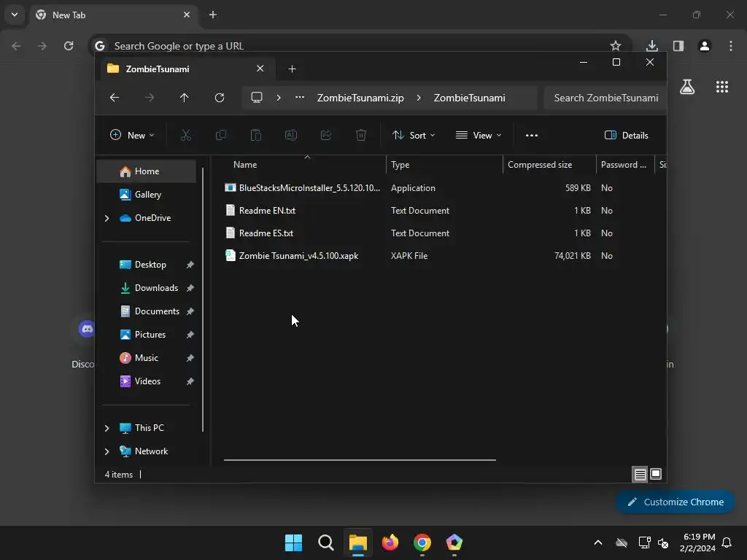This screenshot has height=560, width=747.
Task: Expand Network in navigation pane
Action: click(x=107, y=451)
